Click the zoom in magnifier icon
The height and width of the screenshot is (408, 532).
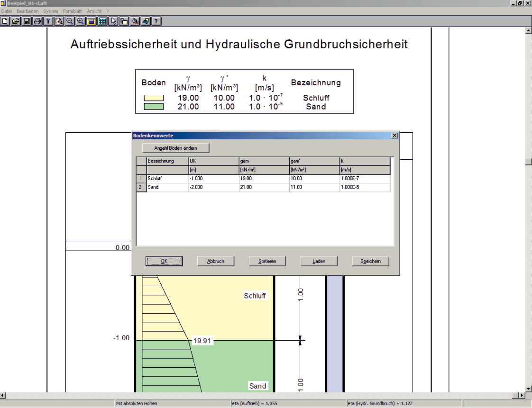coord(81,21)
